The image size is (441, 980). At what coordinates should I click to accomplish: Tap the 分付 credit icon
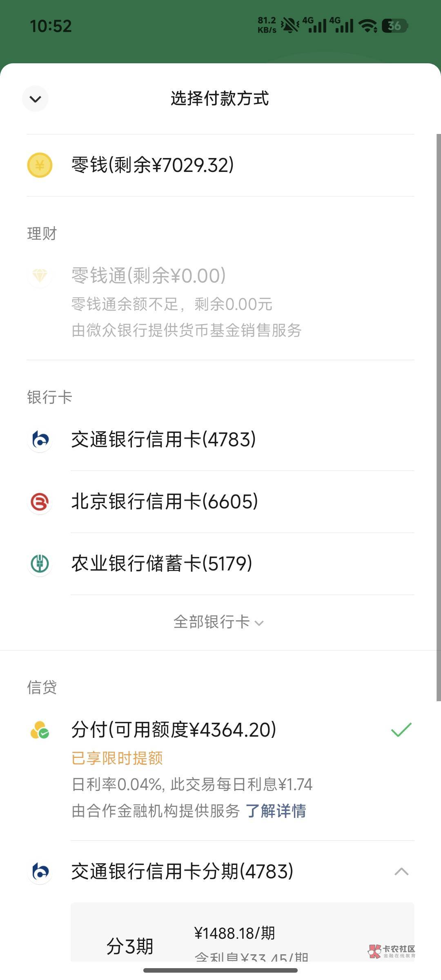[x=40, y=730]
